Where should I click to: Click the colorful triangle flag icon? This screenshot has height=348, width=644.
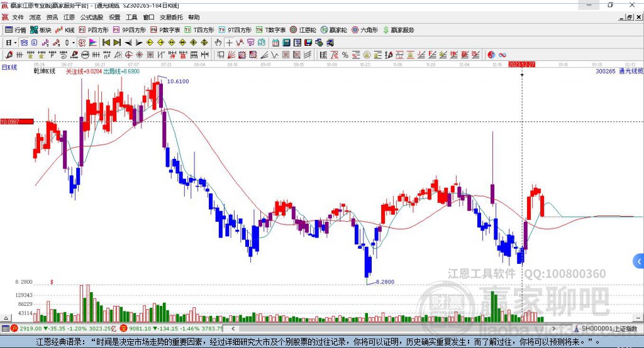pos(93,43)
